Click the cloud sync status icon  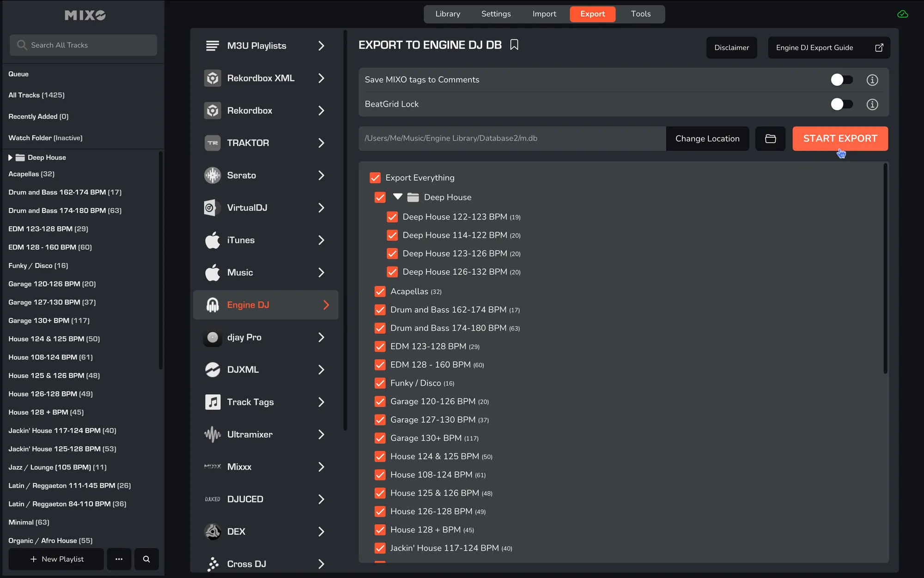[x=902, y=14]
